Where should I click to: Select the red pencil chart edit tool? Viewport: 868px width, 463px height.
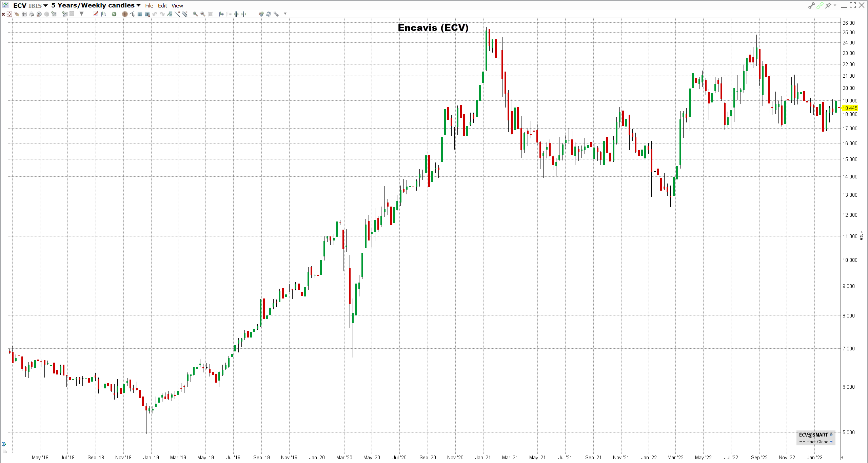pyautogui.click(x=96, y=14)
